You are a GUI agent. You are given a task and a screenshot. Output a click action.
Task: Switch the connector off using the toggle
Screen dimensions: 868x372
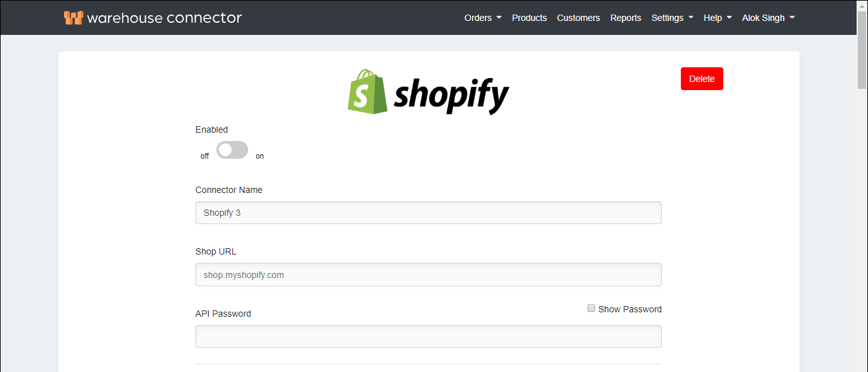click(x=232, y=150)
